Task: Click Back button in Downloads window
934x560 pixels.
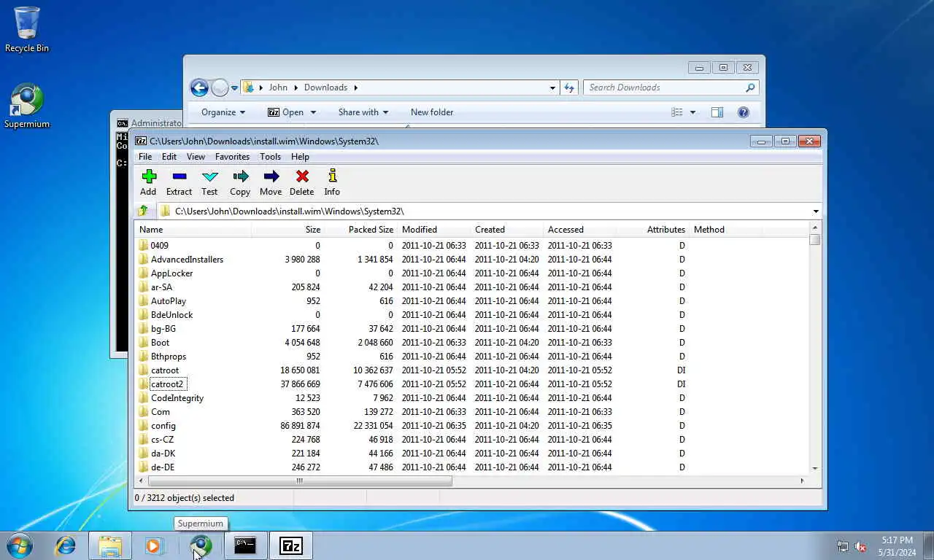Action: coord(199,87)
